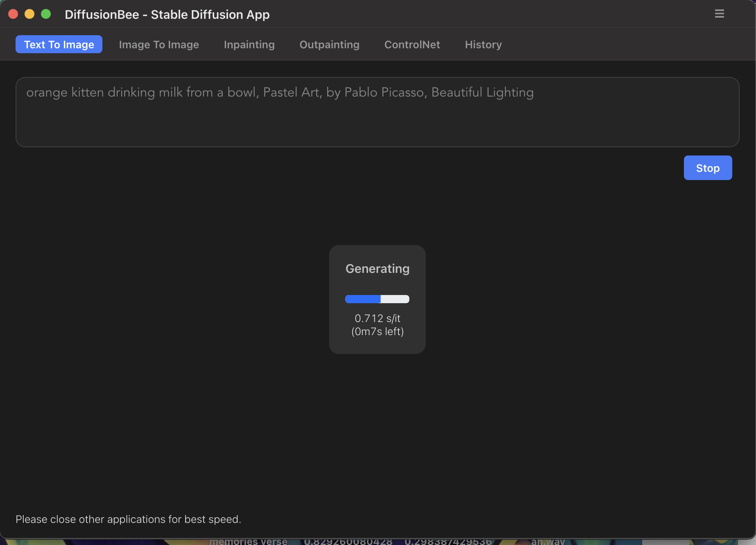Minimize the window using yellow button

point(29,14)
